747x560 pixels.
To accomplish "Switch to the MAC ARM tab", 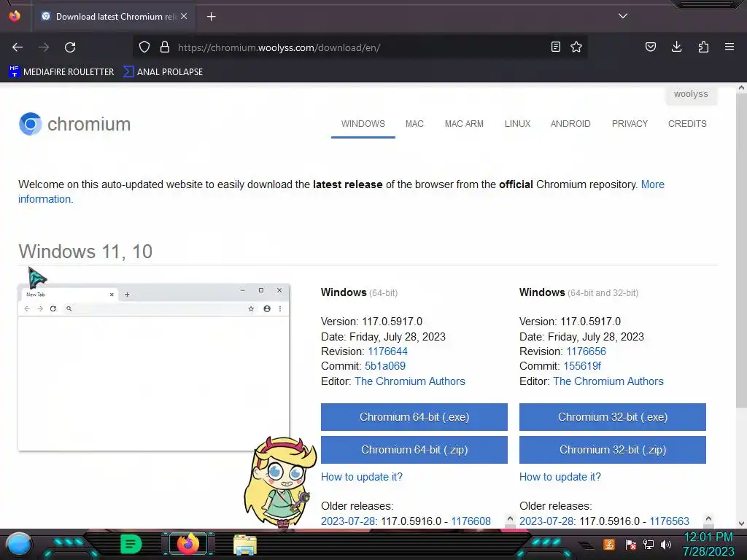I will click(464, 124).
